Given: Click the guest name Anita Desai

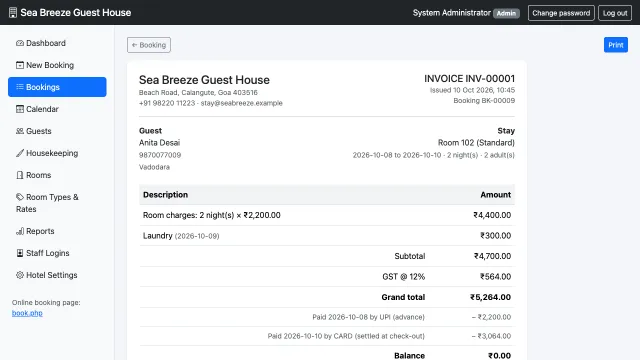Looking at the screenshot, I should [159, 142].
